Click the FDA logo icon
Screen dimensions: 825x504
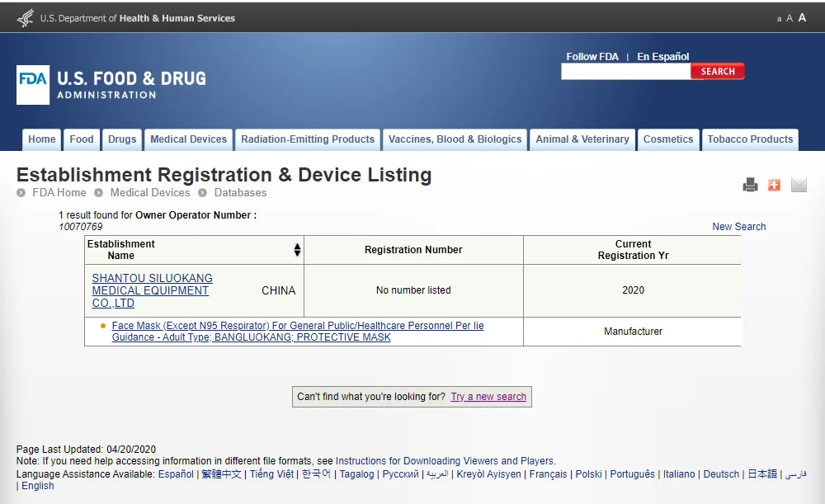[33, 85]
